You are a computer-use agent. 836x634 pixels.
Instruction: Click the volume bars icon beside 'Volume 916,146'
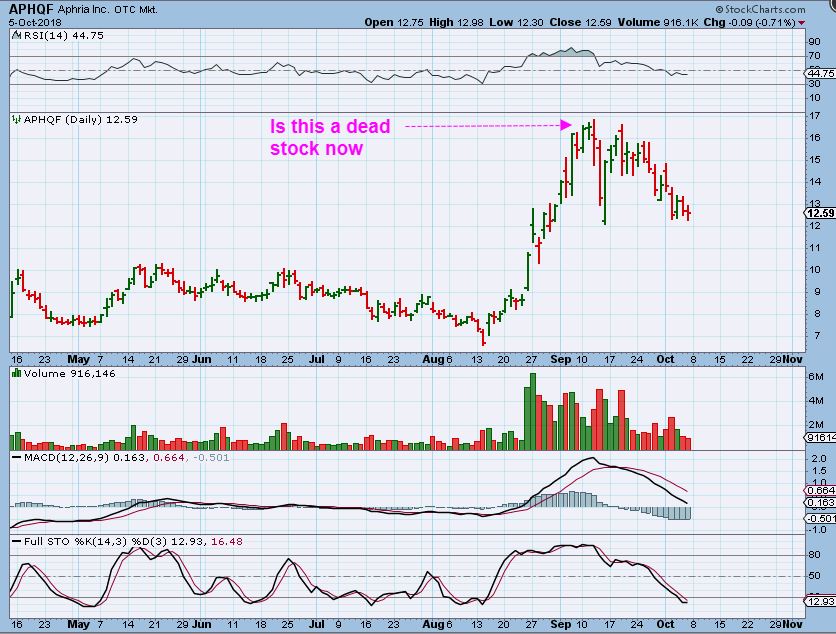tap(17, 373)
